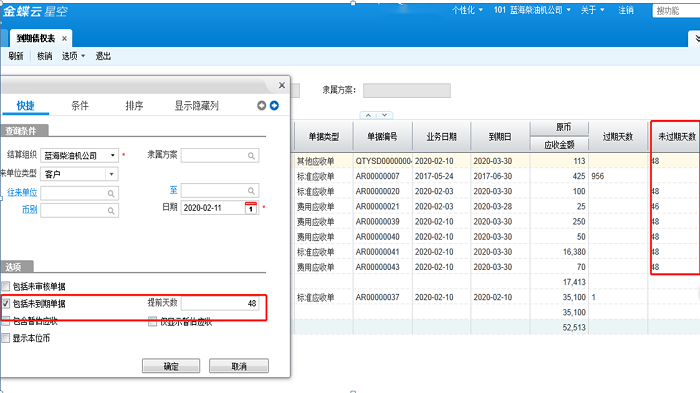Select cell AR00000041

[x=383, y=252]
